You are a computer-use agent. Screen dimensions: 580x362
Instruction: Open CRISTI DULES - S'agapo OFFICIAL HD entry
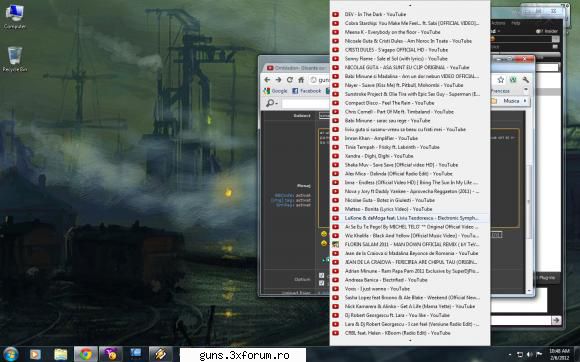click(x=410, y=50)
